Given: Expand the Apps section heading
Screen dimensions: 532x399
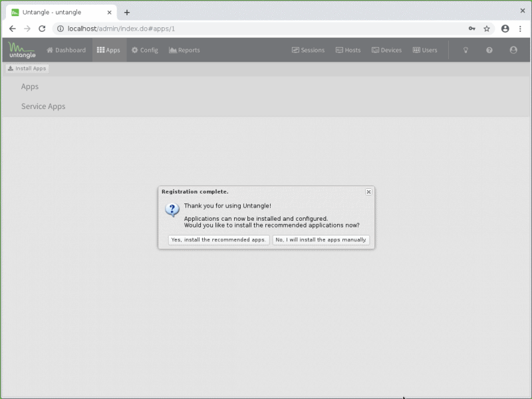Looking at the screenshot, I should pyautogui.click(x=29, y=86).
